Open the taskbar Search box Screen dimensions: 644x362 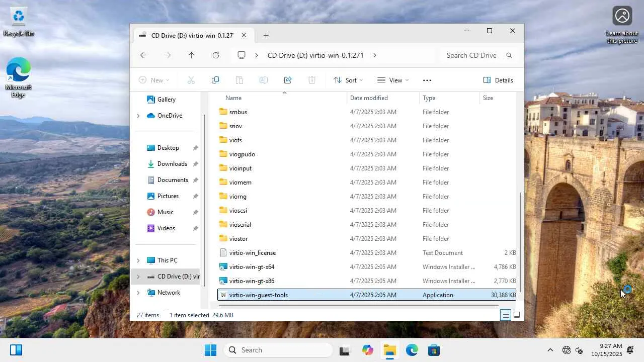pos(278,350)
